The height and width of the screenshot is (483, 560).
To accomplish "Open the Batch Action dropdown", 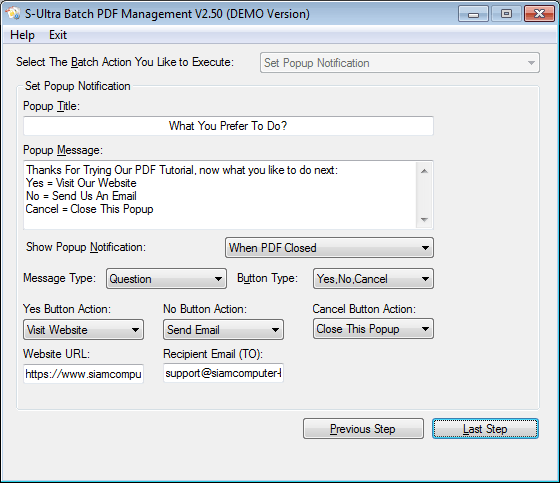I will pyautogui.click(x=400, y=63).
